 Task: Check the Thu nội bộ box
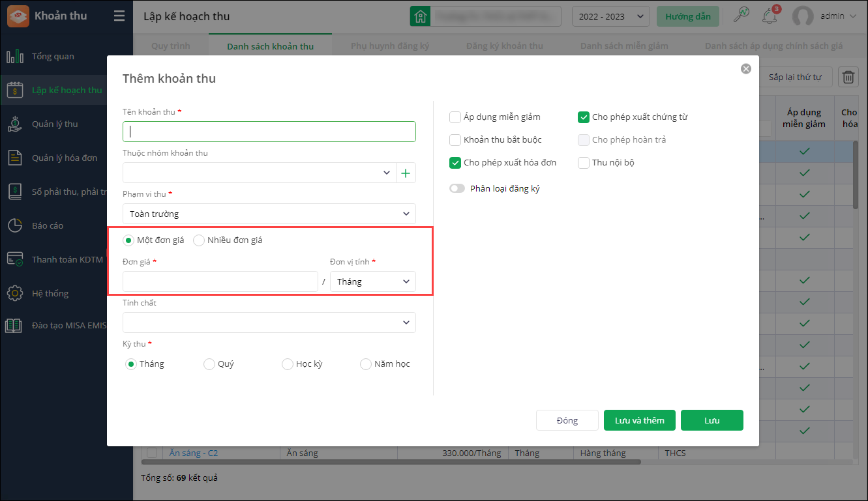pyautogui.click(x=584, y=162)
